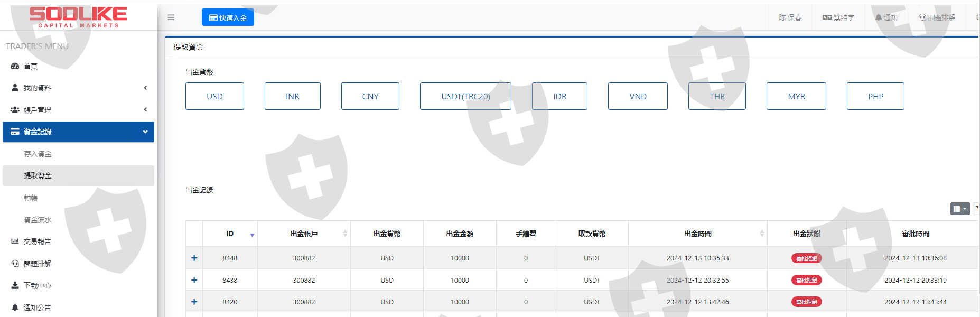Sort the table by ID column
980x317 pixels.
click(230, 234)
